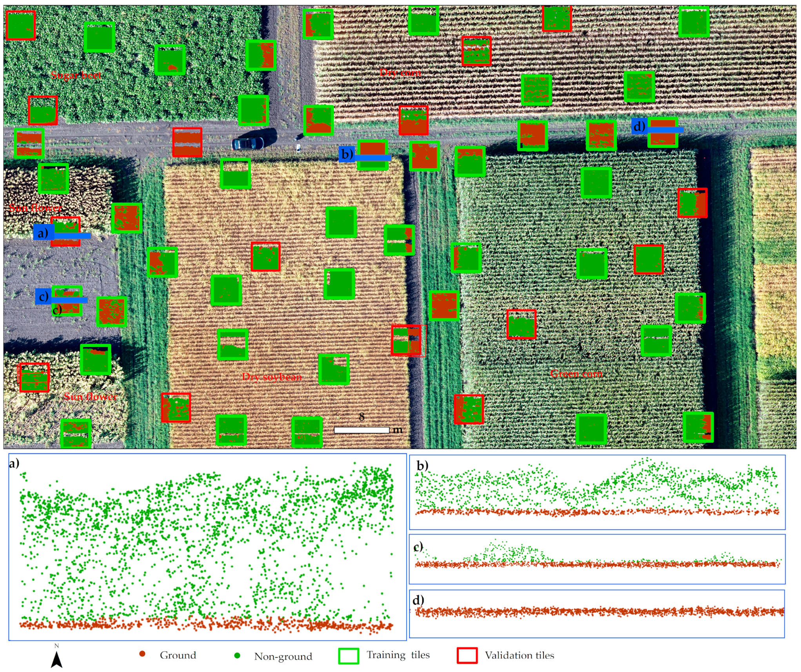Image resolution: width=801 pixels, height=672 pixels.
Task: Click the 'Dry corn' field label
Action: 400,72
